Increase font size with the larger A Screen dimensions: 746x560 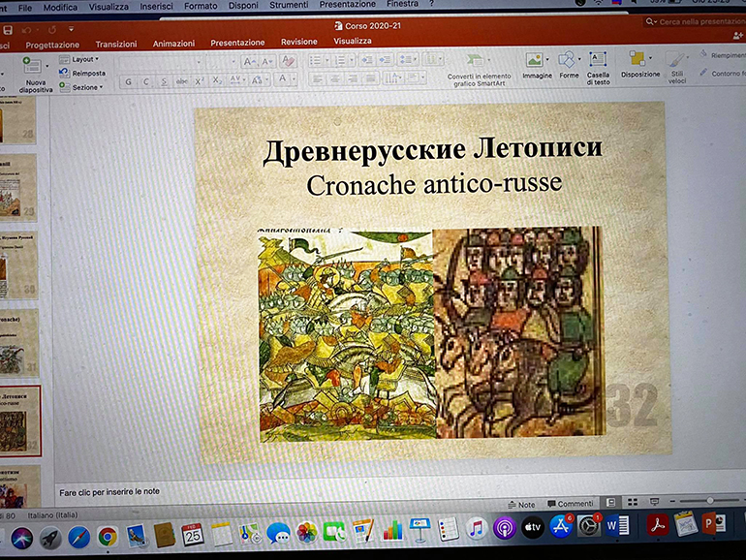(x=249, y=62)
